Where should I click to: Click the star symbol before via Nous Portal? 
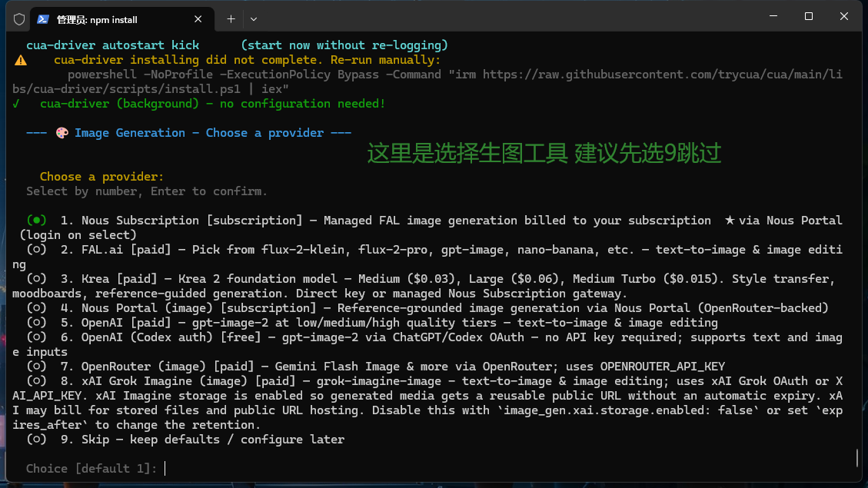730,221
